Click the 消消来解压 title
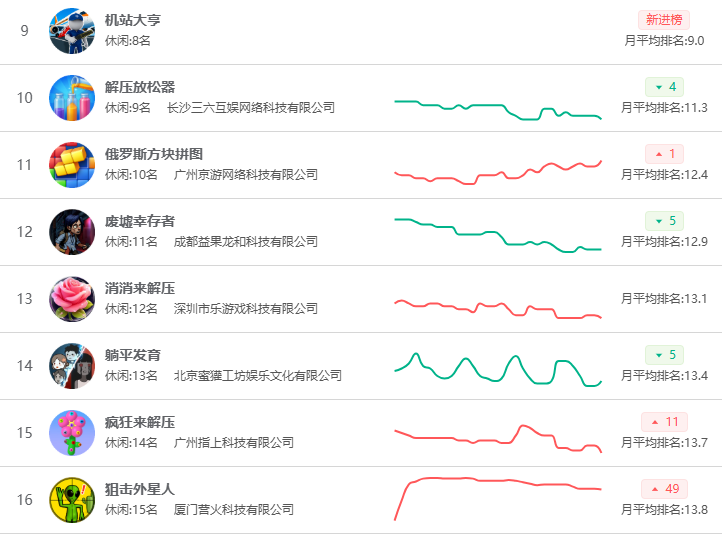The height and width of the screenshot is (539, 722). tap(140, 288)
